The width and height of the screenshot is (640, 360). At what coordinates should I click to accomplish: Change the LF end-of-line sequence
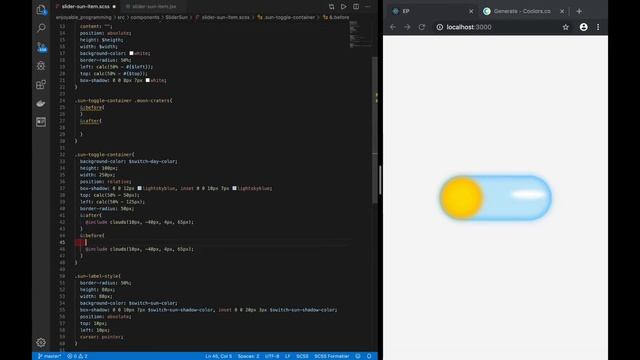287,356
